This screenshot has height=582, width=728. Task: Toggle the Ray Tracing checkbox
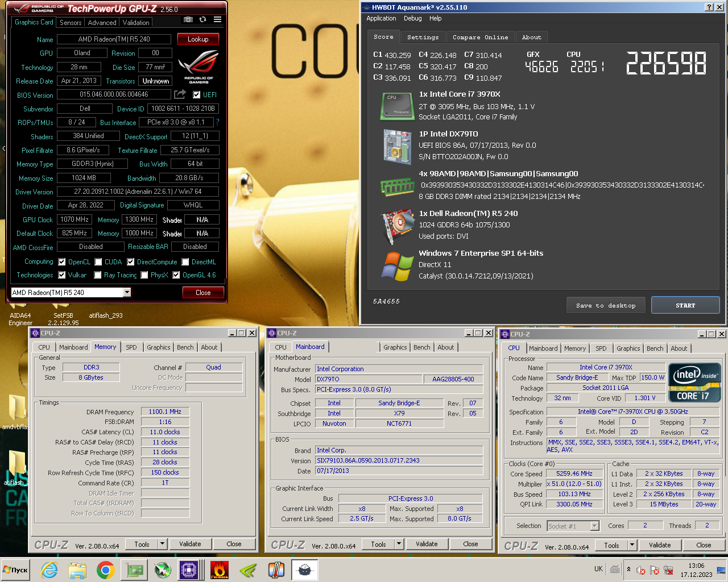(x=98, y=275)
